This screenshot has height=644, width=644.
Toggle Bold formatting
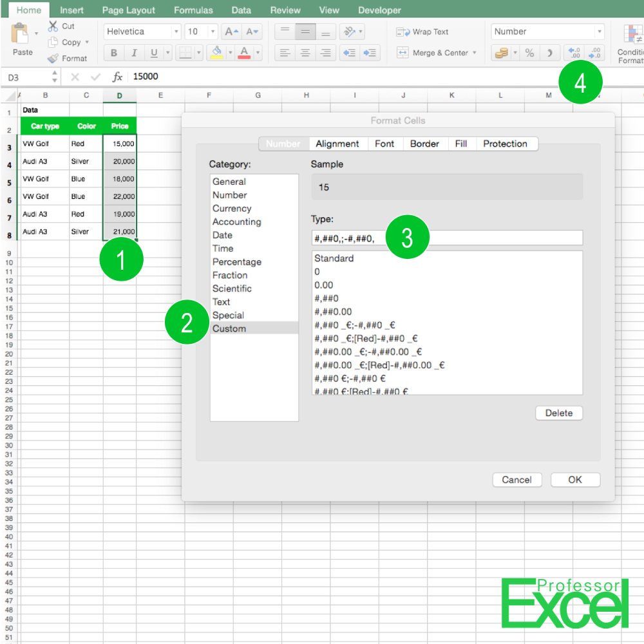click(114, 53)
